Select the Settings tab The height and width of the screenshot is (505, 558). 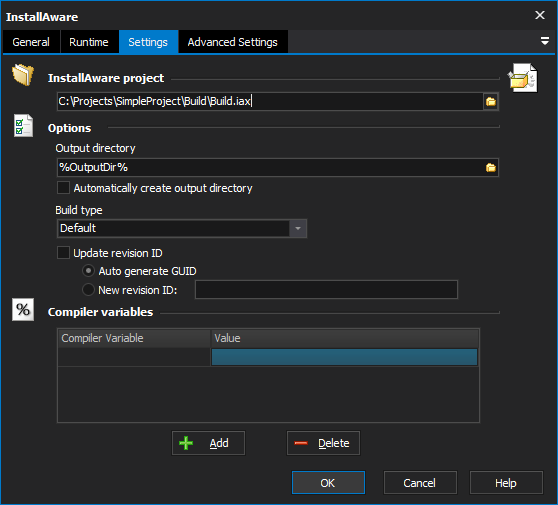(148, 42)
